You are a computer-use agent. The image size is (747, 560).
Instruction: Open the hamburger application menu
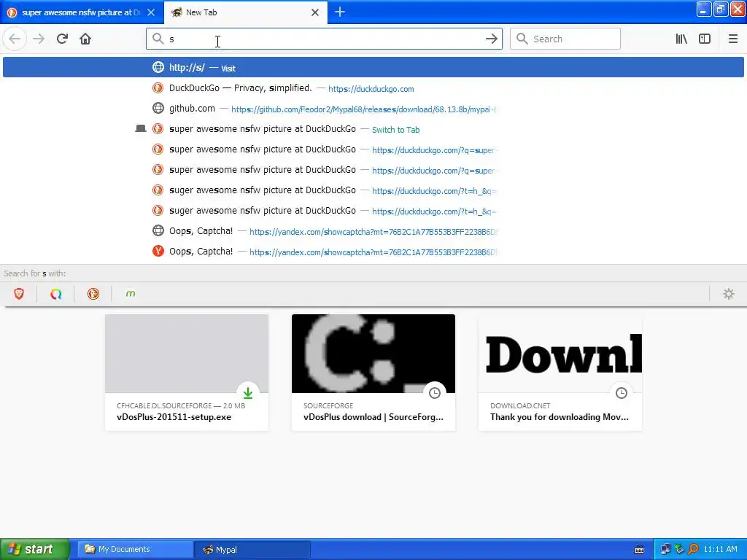click(732, 39)
